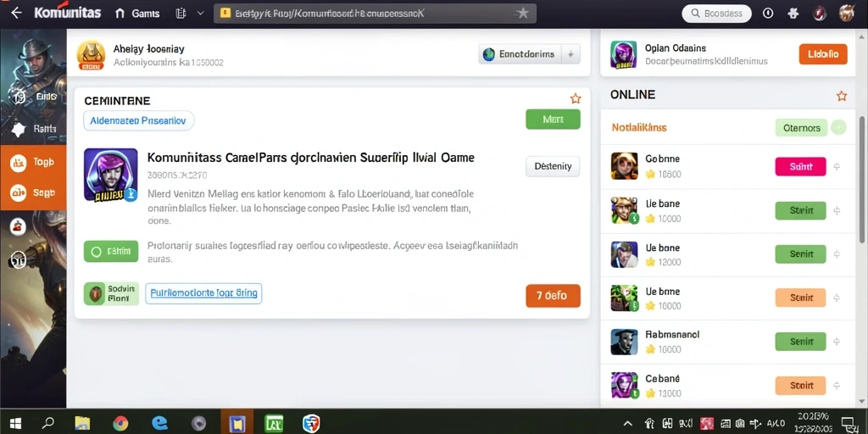Click the orange Lidolio button
Viewport: 868px width, 434px height.
(x=823, y=54)
